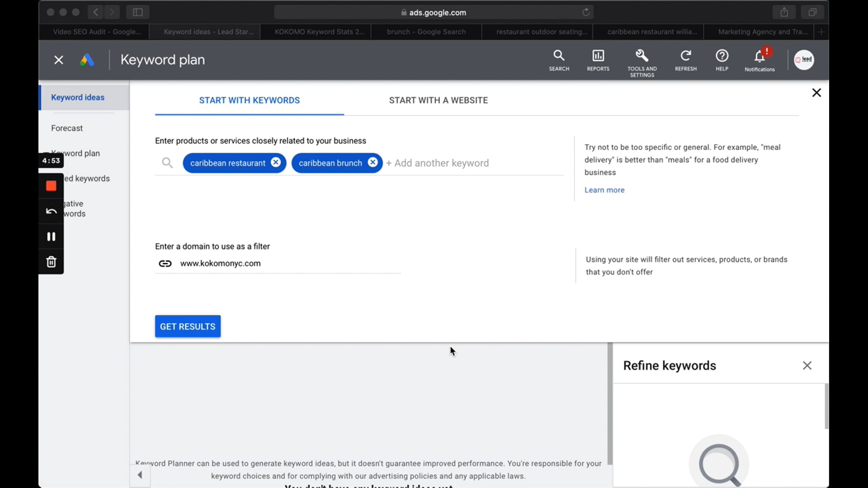Remove the caribbean restaurant keyword chip

pyautogui.click(x=276, y=163)
